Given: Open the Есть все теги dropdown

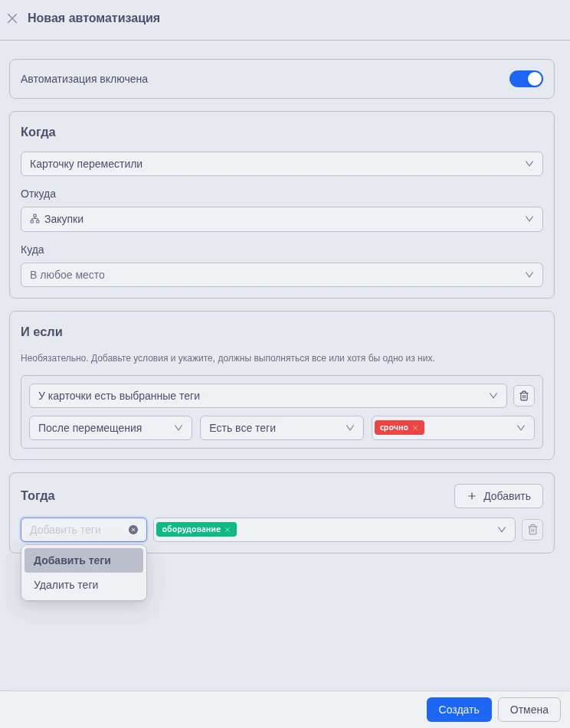Looking at the screenshot, I should [x=281, y=428].
